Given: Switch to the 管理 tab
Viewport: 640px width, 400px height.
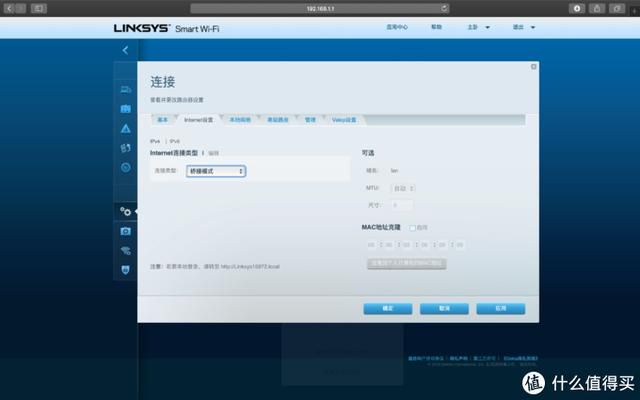Looking at the screenshot, I should point(310,120).
